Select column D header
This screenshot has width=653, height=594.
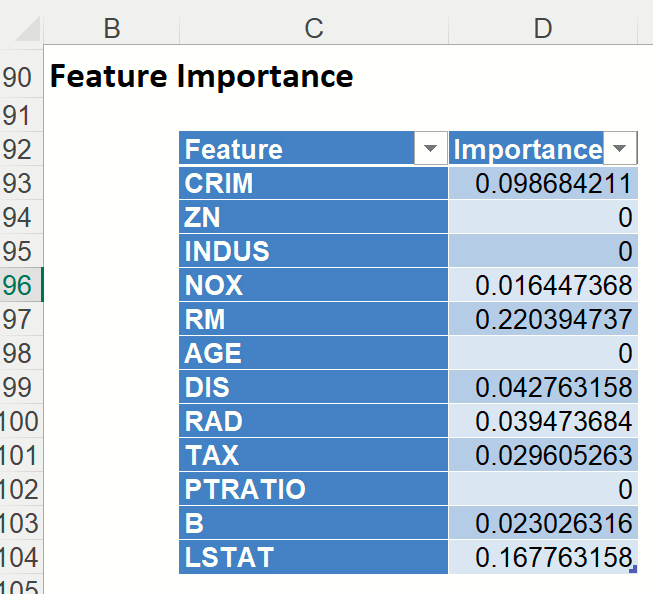tap(543, 29)
